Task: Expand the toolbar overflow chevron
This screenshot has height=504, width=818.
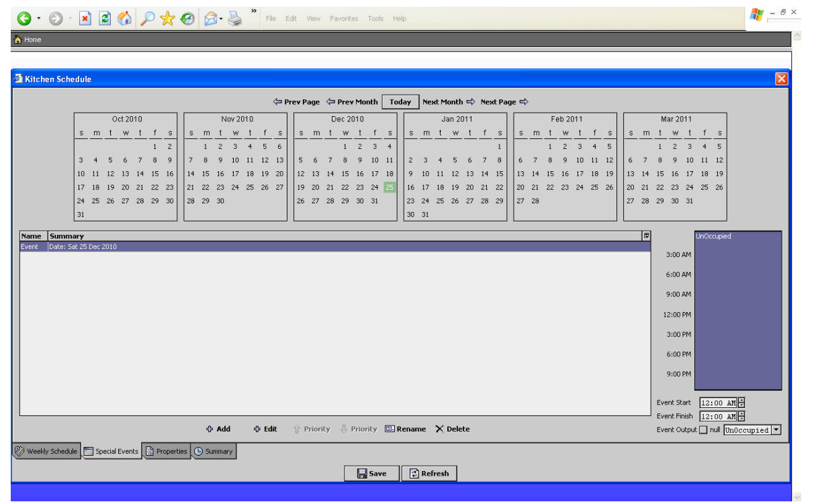Action: [254, 11]
